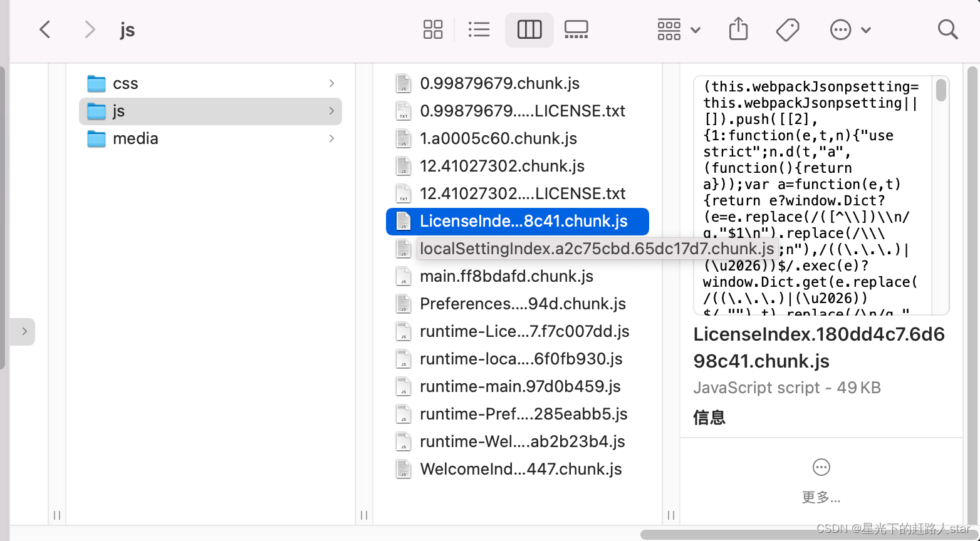Click the preview column resize handle
The height and width of the screenshot is (541, 980).
[x=671, y=515]
